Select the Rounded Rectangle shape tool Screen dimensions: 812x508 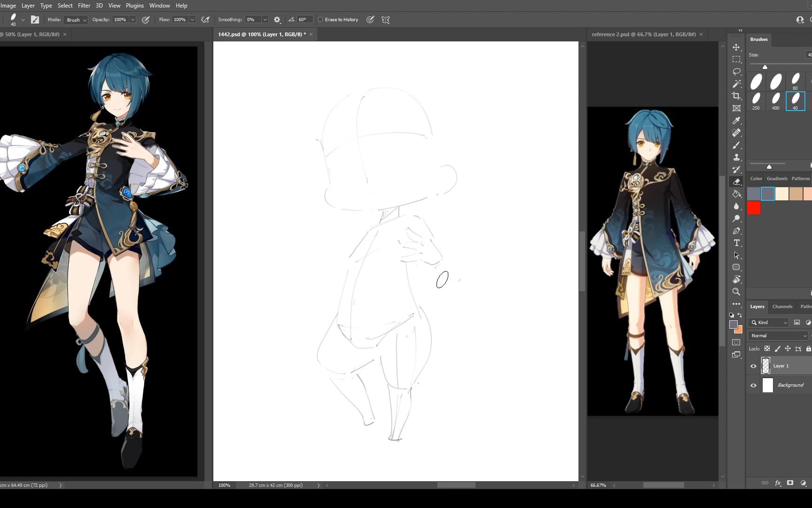pos(736,267)
